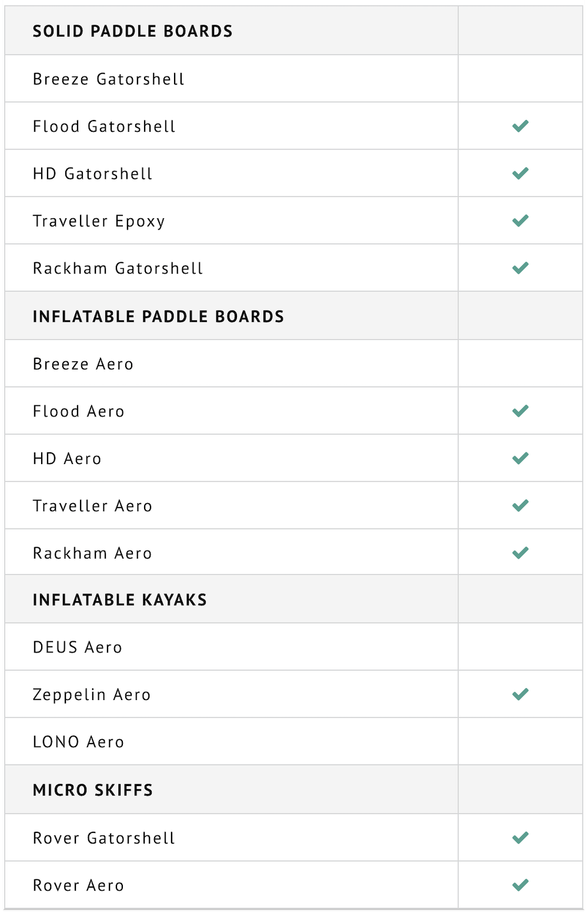Click the Rover Aero checkmark icon
Viewport: 588px width, 913px height.
(x=520, y=885)
